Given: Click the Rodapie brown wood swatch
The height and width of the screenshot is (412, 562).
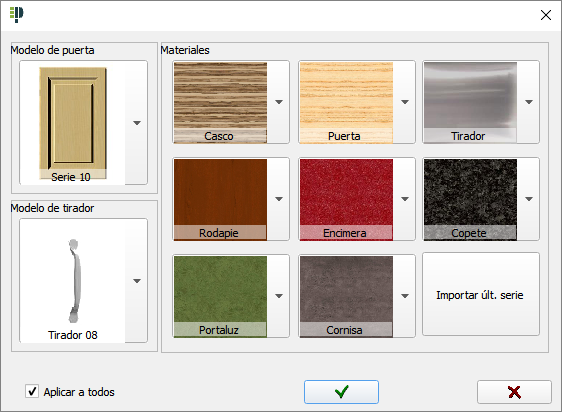Looking at the screenshot, I should click(x=220, y=199).
